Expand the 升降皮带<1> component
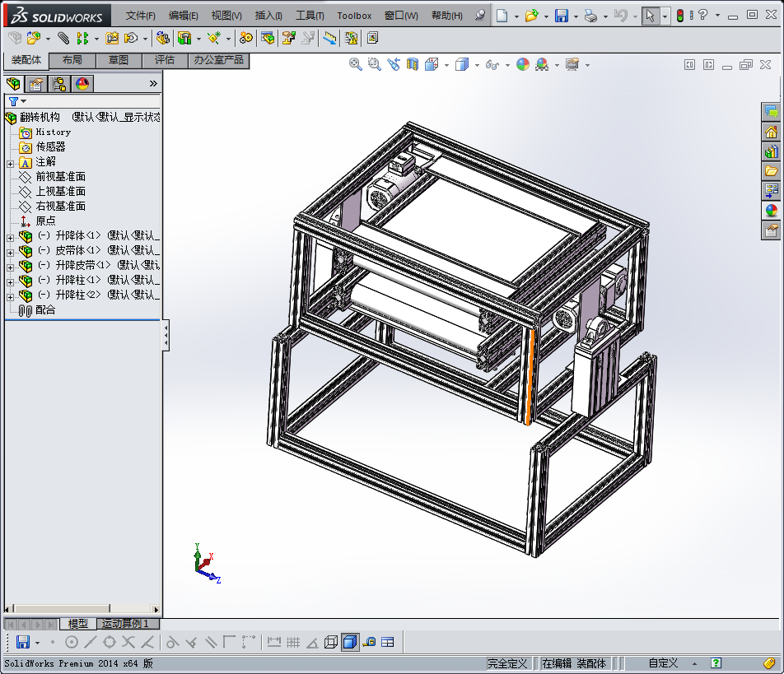This screenshot has height=674, width=784. pyautogui.click(x=10, y=267)
